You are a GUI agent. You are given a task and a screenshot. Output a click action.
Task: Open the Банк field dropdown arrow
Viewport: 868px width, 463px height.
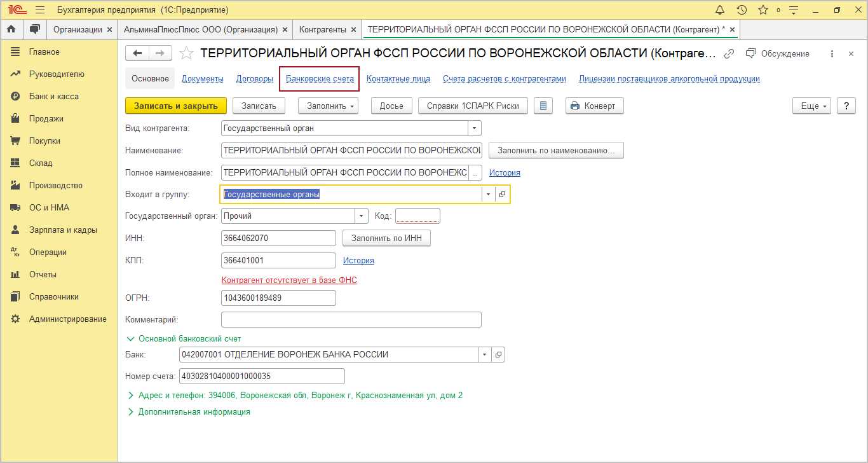[485, 354]
